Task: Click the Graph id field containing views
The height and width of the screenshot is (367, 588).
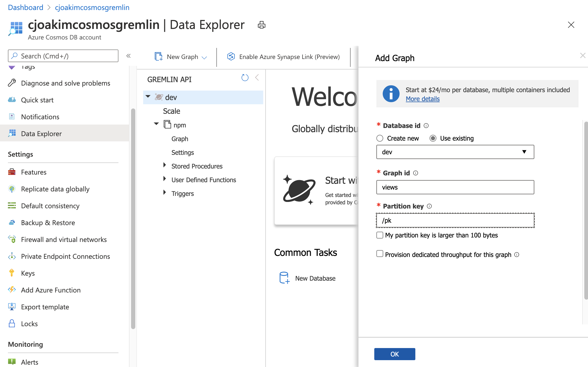Action: click(x=455, y=187)
